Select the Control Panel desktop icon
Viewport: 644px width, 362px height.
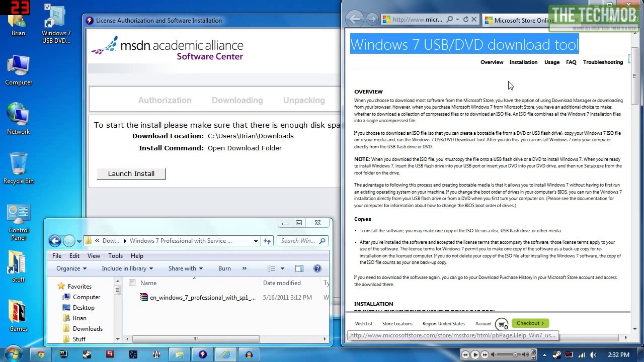[x=19, y=223]
